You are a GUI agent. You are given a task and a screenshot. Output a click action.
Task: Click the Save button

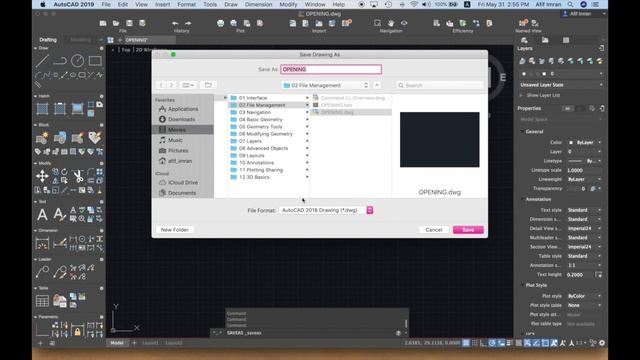click(x=468, y=230)
